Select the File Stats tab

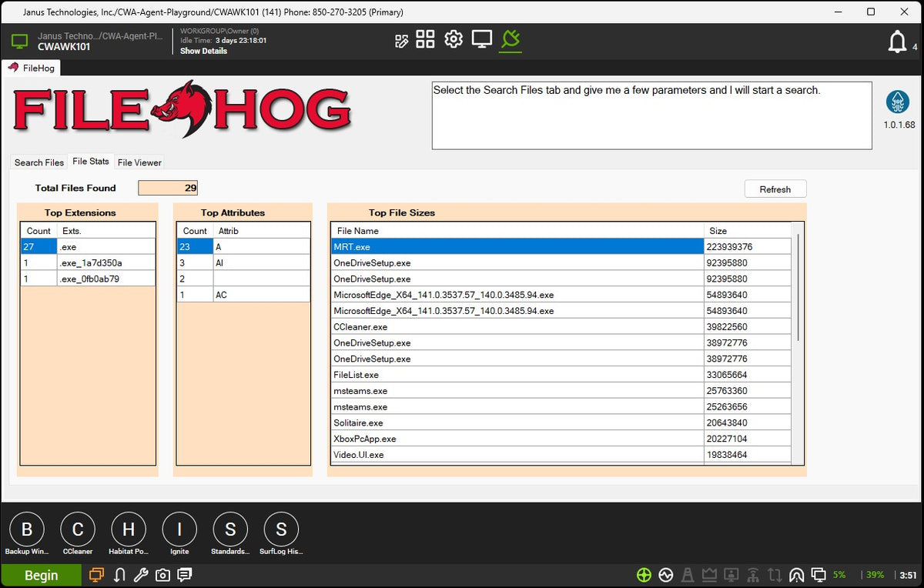tap(91, 162)
